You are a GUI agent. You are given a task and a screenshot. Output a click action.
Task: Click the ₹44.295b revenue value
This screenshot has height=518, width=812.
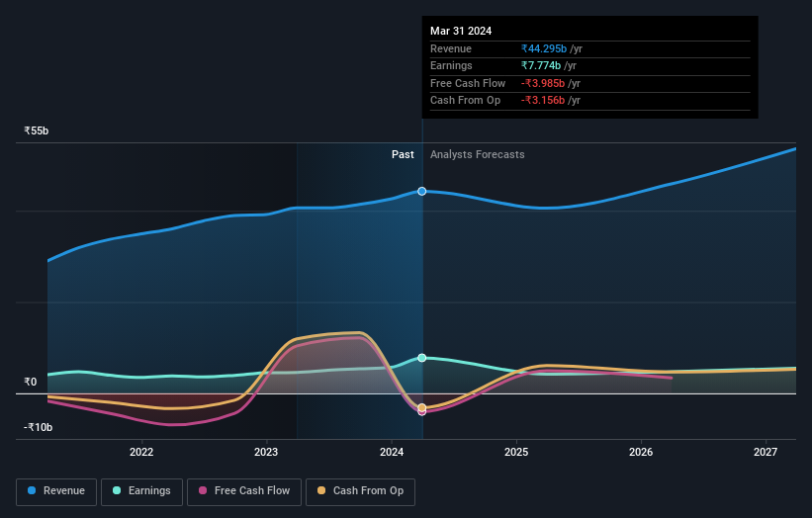tap(544, 48)
